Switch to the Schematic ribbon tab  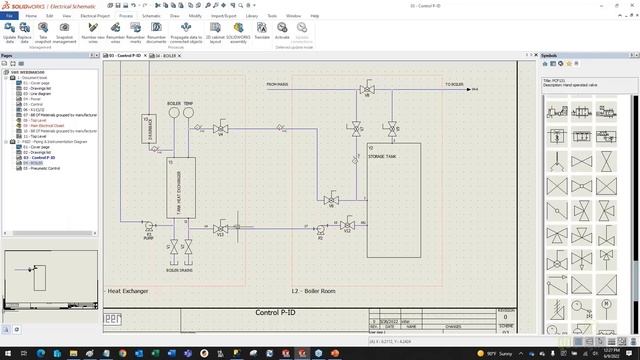pos(151,16)
